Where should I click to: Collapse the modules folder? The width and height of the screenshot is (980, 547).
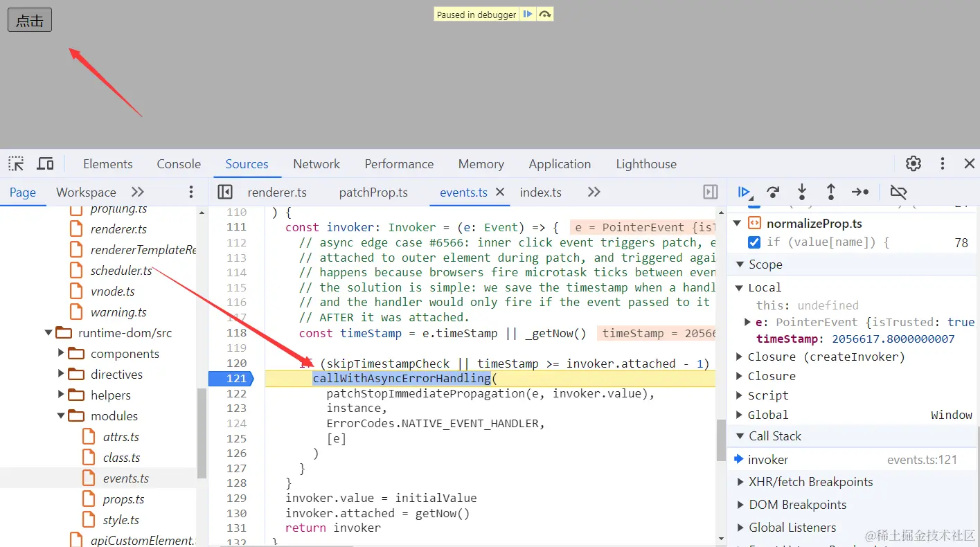click(x=62, y=416)
